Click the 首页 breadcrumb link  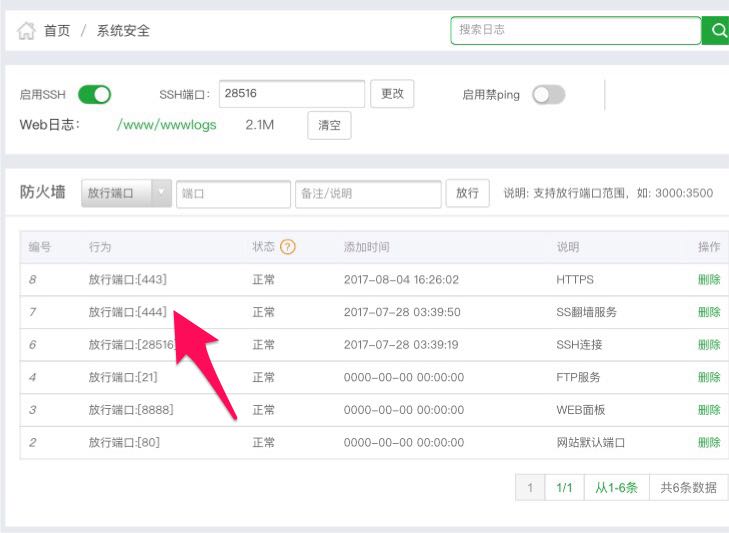click(x=57, y=31)
